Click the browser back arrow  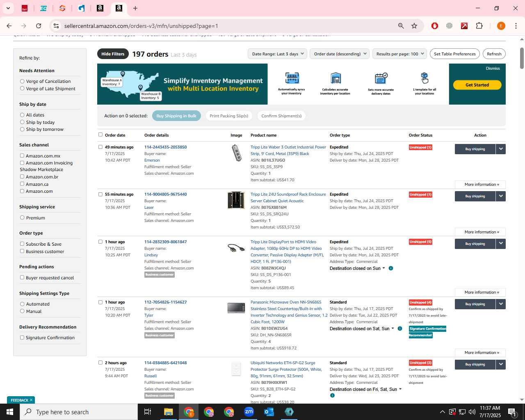click(x=9, y=26)
